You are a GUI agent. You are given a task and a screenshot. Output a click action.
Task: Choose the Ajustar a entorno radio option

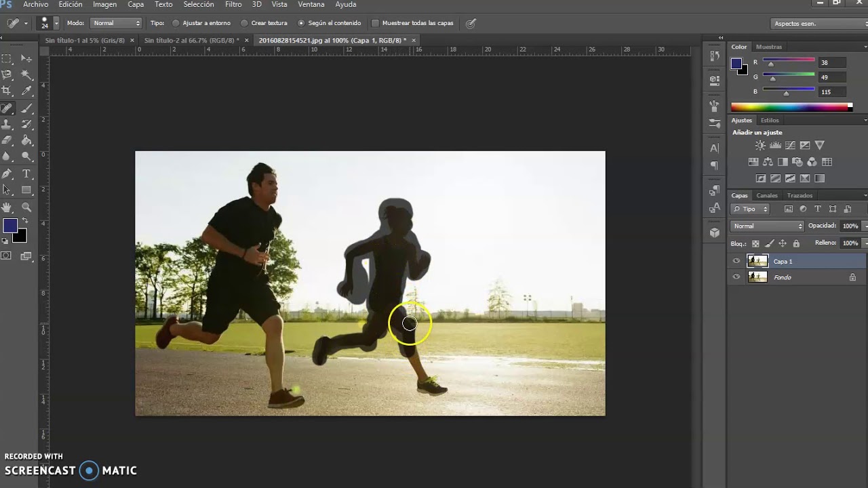(x=176, y=23)
